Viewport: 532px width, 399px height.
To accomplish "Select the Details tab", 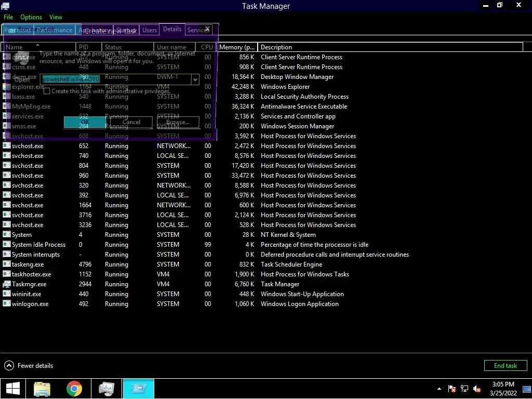I will point(172,29).
